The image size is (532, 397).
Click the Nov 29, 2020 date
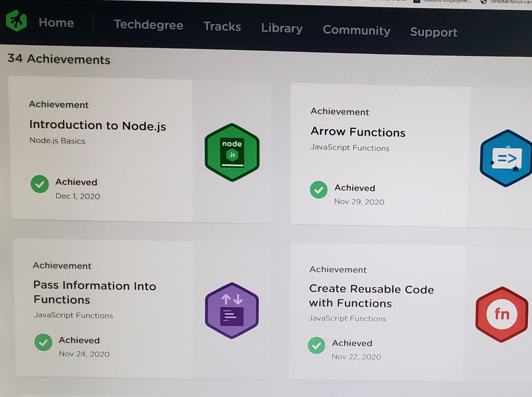pos(359,202)
